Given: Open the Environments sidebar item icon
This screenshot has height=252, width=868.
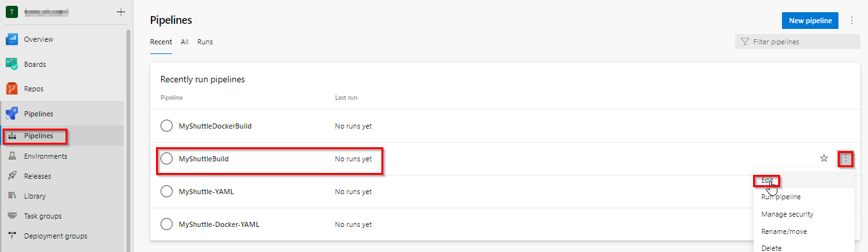Looking at the screenshot, I should pyautogui.click(x=12, y=156).
